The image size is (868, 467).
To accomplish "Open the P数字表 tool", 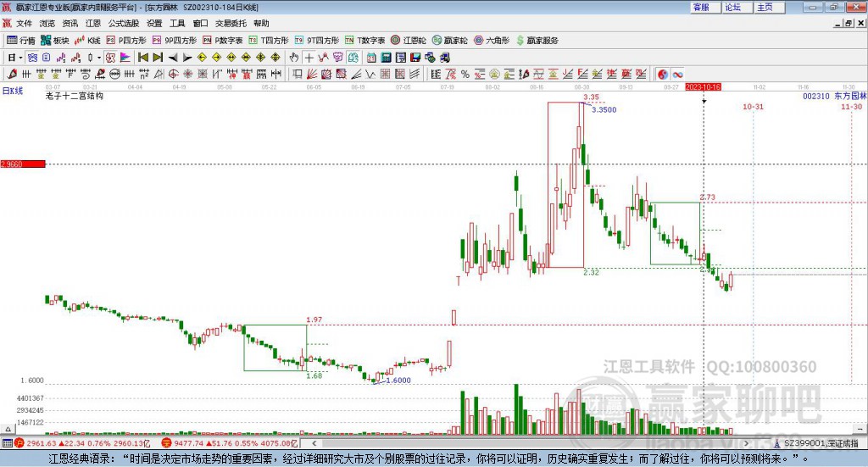I will tap(223, 41).
